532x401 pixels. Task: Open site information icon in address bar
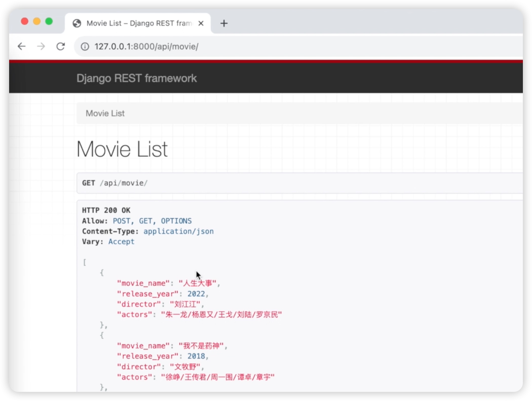85,47
